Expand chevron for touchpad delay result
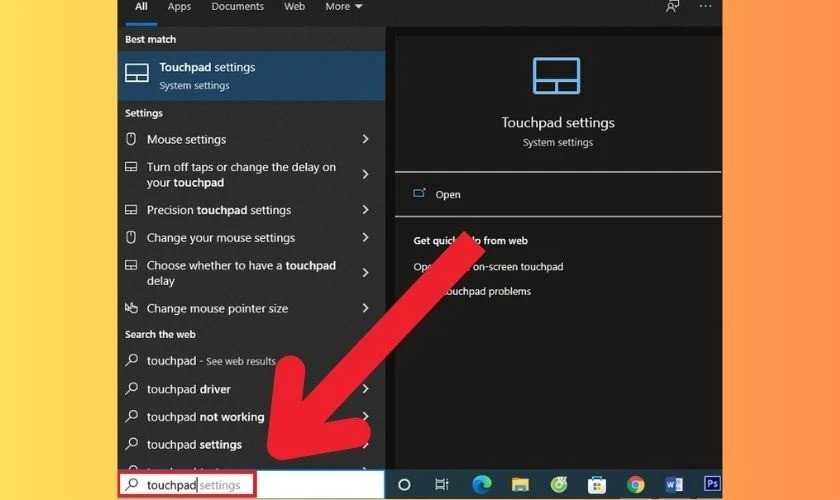Screen dimensions: 840x500 pyautogui.click(x=365, y=273)
